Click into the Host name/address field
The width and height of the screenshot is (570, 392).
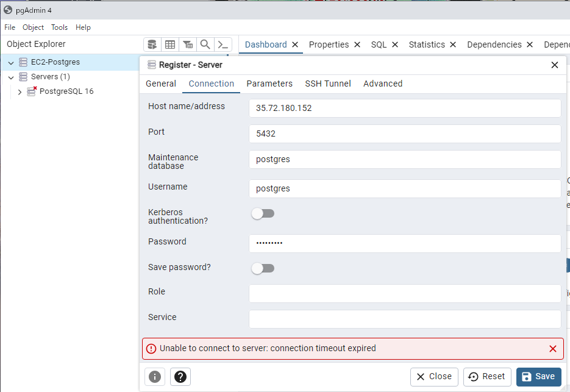click(404, 109)
